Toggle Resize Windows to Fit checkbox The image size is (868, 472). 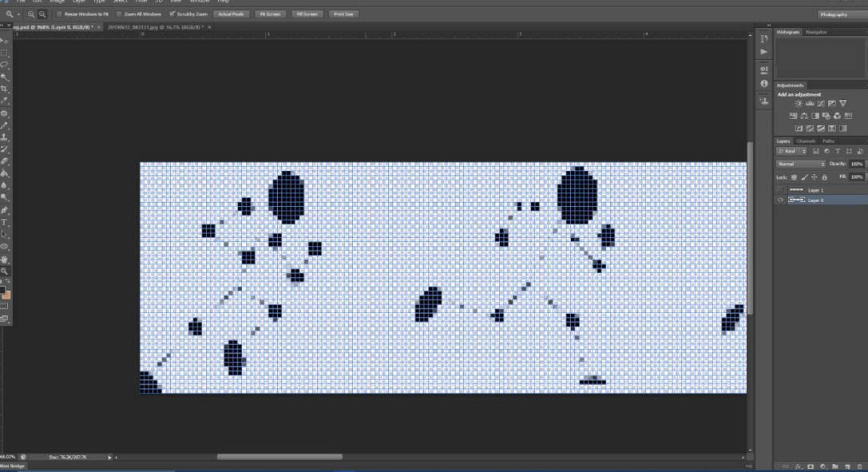59,14
